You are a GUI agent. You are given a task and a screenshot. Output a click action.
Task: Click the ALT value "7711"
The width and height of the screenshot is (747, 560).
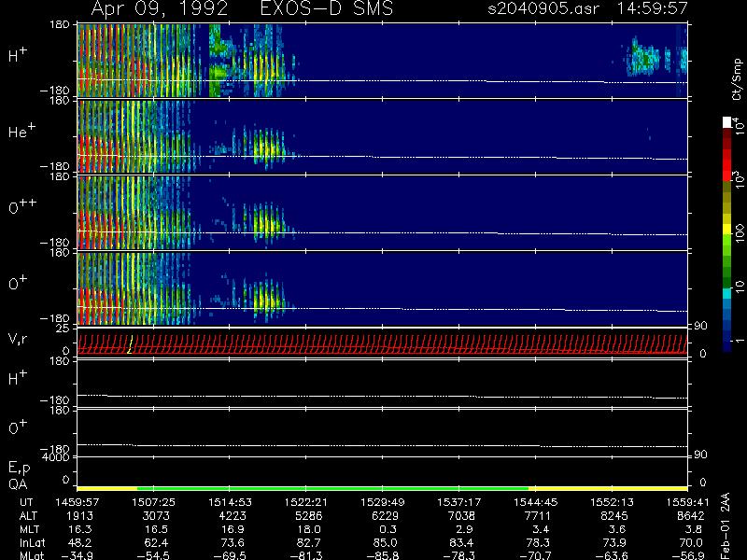[538, 516]
